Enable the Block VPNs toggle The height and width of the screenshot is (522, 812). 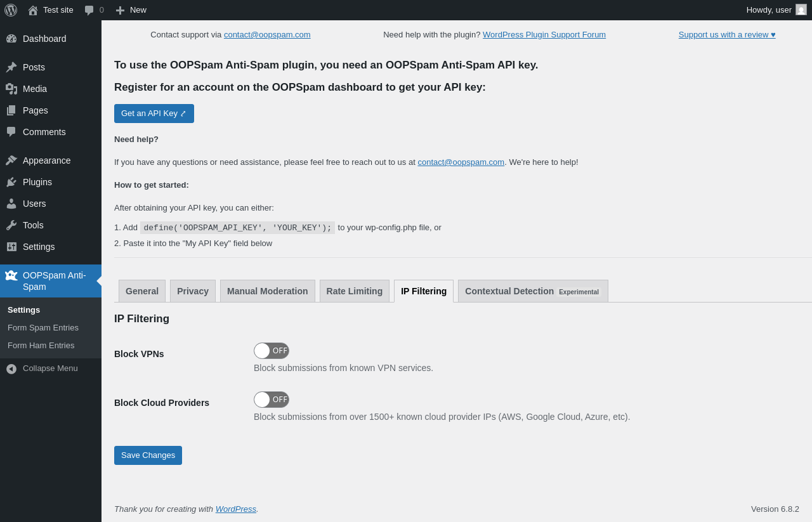(272, 351)
